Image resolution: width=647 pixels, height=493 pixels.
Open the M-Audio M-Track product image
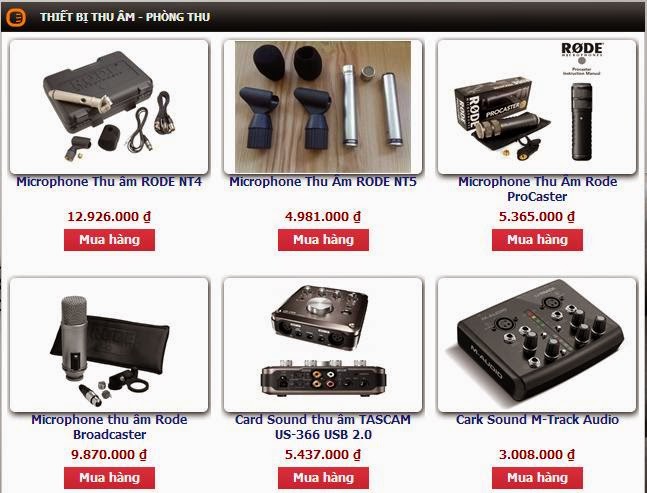537,344
